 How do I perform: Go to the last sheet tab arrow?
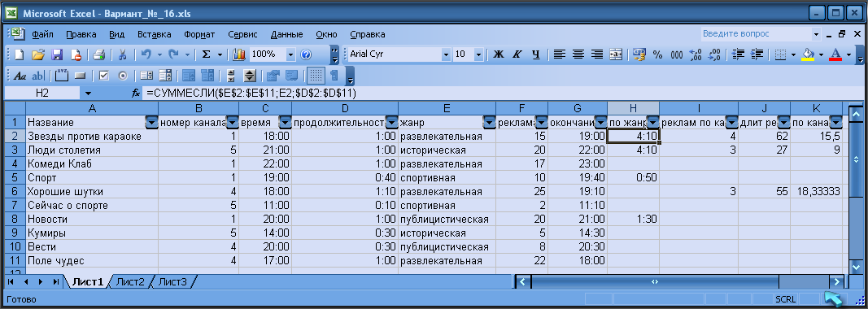point(55,282)
